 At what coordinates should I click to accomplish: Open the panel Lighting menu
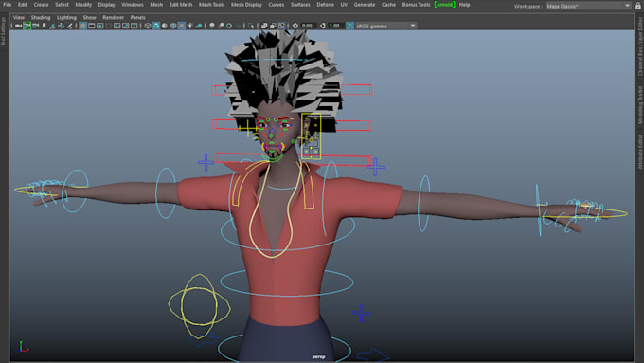66,17
